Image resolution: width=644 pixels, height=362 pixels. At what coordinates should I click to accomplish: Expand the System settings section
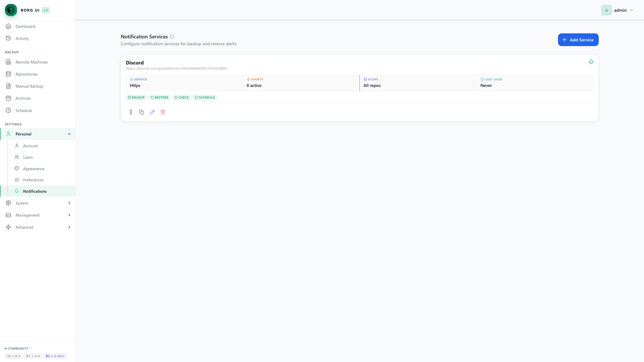(x=38, y=203)
